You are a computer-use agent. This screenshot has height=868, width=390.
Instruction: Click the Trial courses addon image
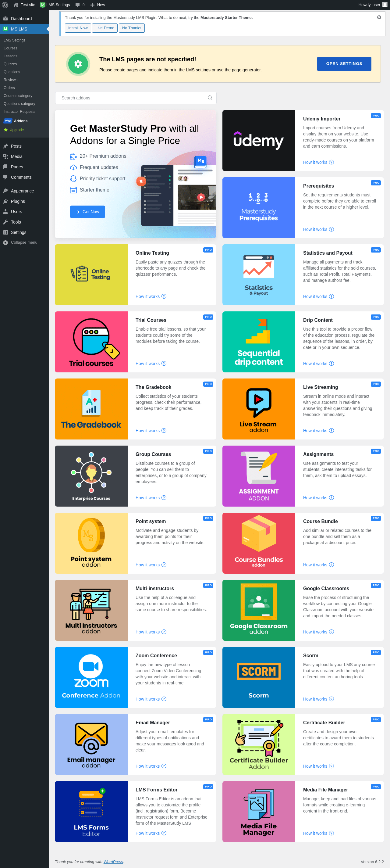tap(91, 342)
